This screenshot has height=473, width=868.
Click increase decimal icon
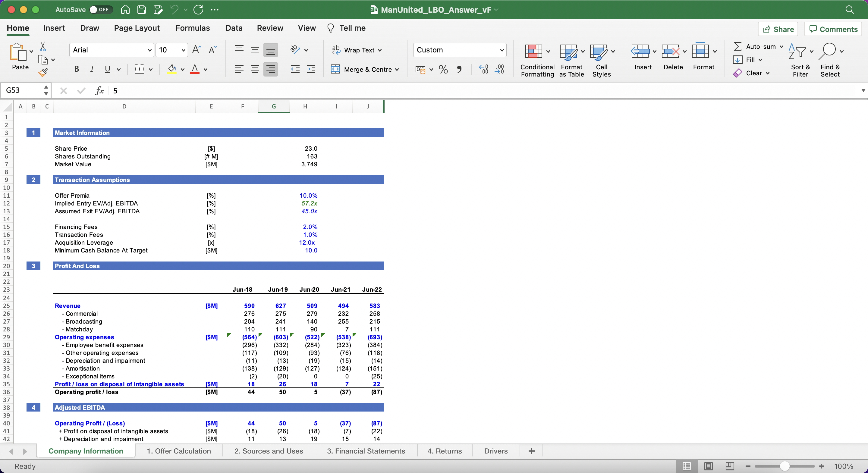483,69
